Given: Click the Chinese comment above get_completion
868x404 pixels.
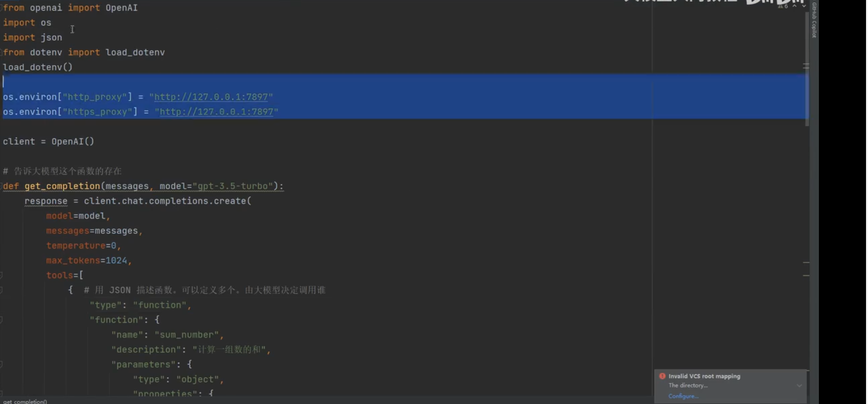Looking at the screenshot, I should [x=63, y=171].
